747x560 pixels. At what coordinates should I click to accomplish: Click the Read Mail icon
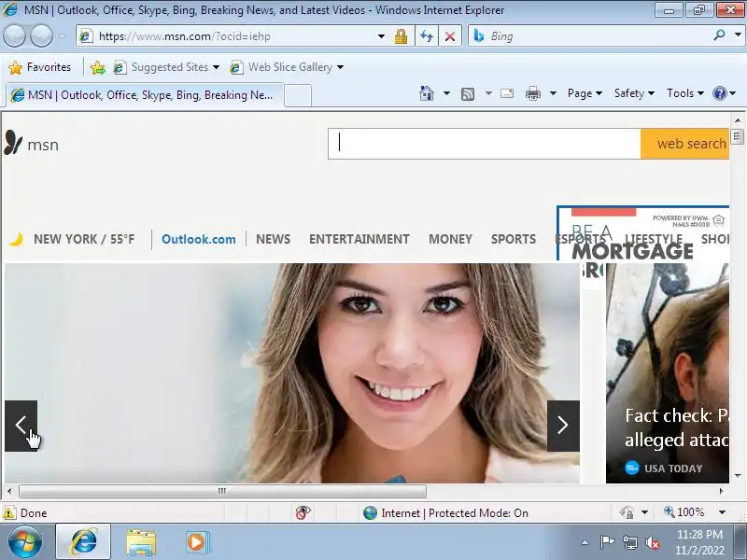coord(507,93)
